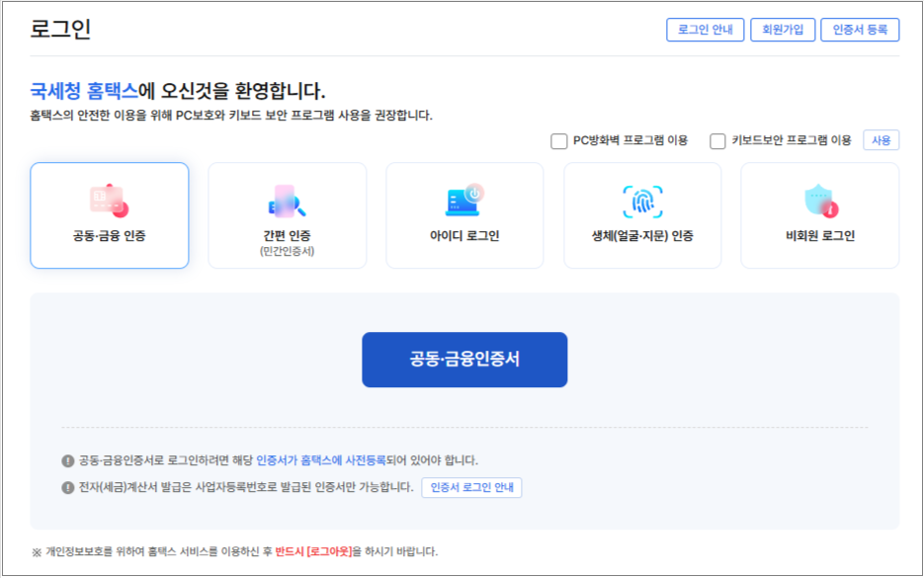This screenshot has width=924, height=578.
Task: Click the 비회원 로그인 shield icon
Action: [821, 201]
